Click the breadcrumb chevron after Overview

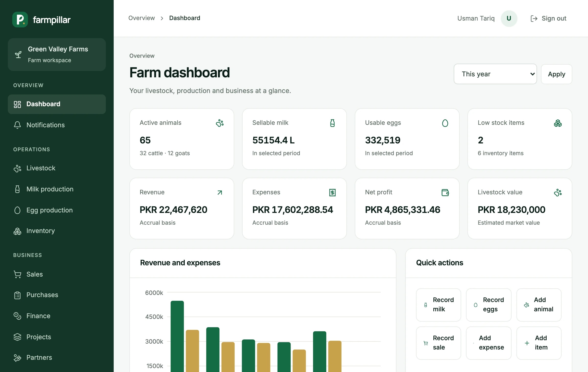click(162, 18)
